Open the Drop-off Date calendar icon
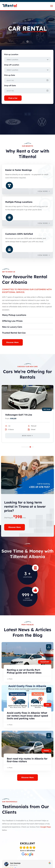The width and height of the screenshot is (55, 868). pyautogui.click(x=47, y=91)
